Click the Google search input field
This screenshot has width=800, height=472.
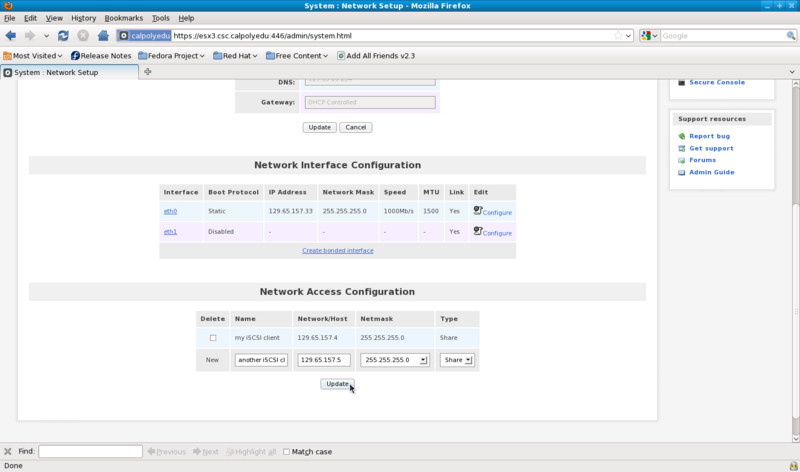coord(723,36)
